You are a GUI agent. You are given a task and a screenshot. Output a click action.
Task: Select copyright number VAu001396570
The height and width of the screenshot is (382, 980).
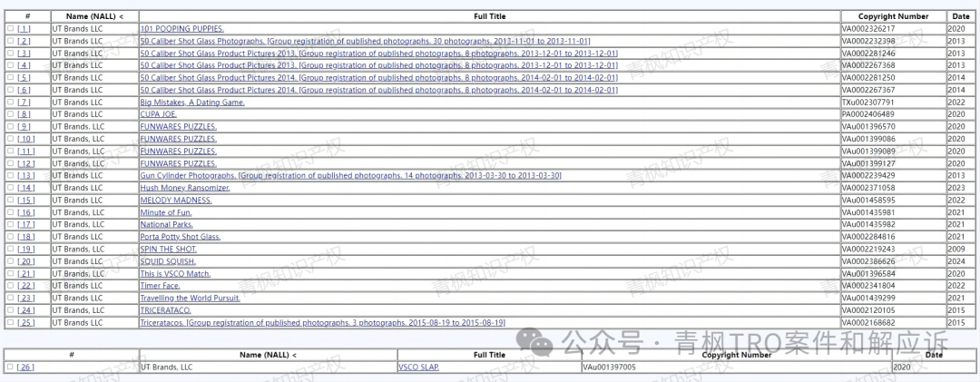click(868, 127)
